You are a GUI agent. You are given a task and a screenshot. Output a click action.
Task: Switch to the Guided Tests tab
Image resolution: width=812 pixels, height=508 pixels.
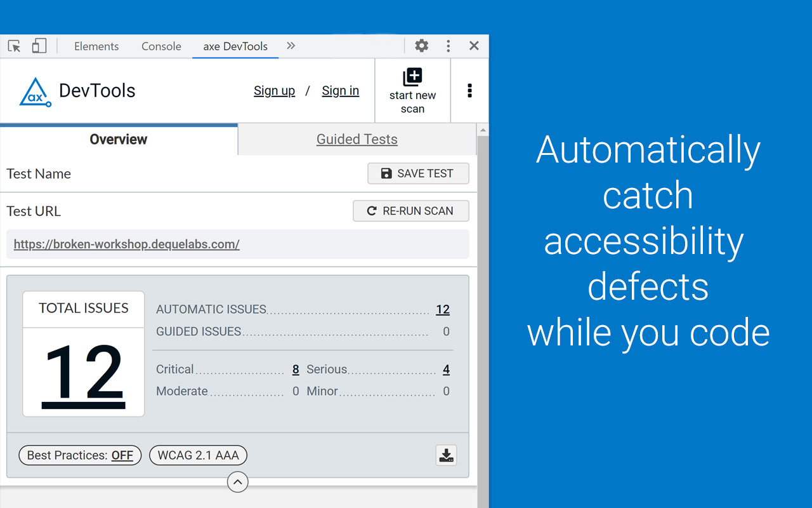click(357, 139)
